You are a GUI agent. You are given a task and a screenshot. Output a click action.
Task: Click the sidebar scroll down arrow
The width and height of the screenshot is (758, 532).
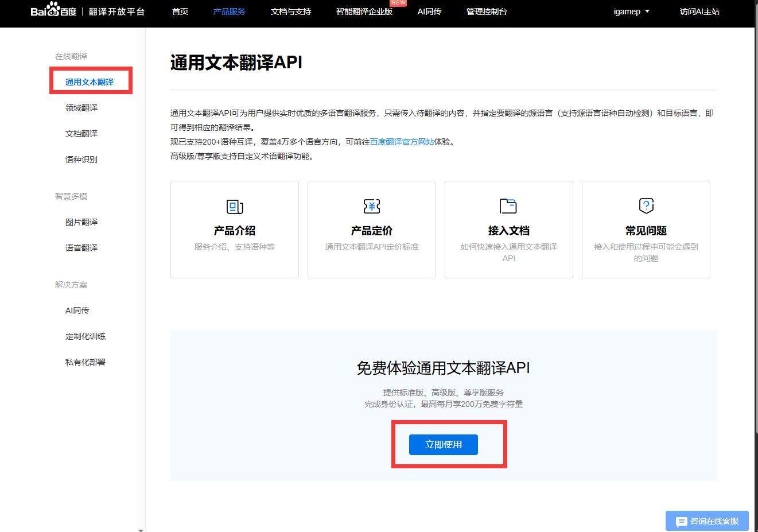(141, 529)
